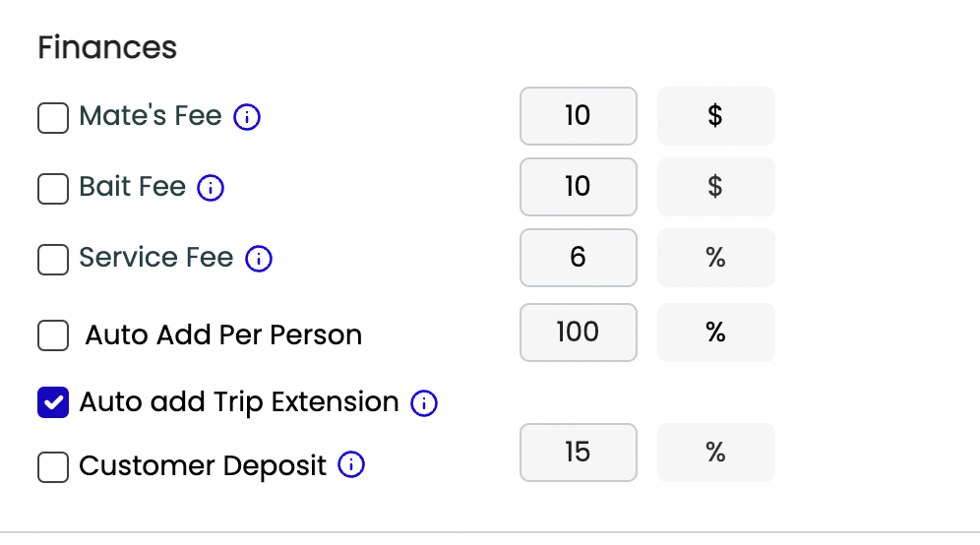This screenshot has height=545, width=980.
Task: Toggle the Customer Deposit checkbox
Action: [x=53, y=466]
